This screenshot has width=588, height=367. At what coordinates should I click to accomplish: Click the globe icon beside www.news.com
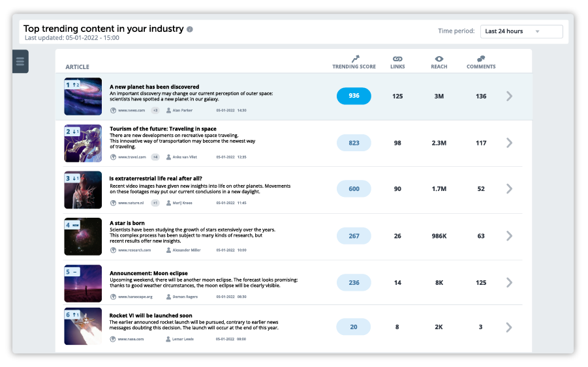click(114, 110)
